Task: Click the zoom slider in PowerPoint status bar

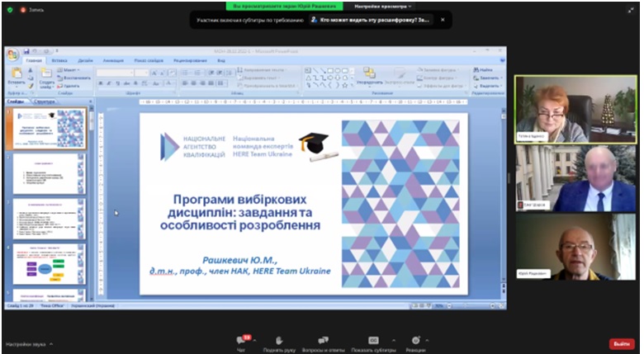Action: click(x=471, y=306)
